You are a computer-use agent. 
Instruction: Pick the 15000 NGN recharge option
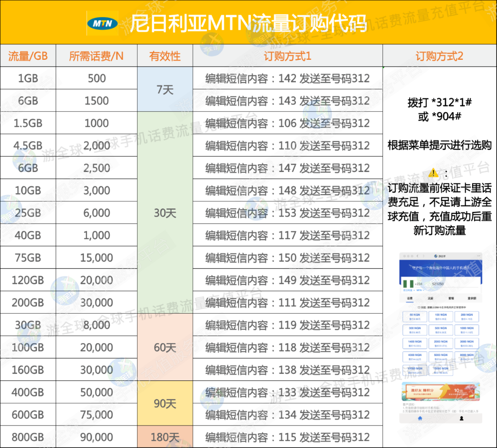click(440, 370)
